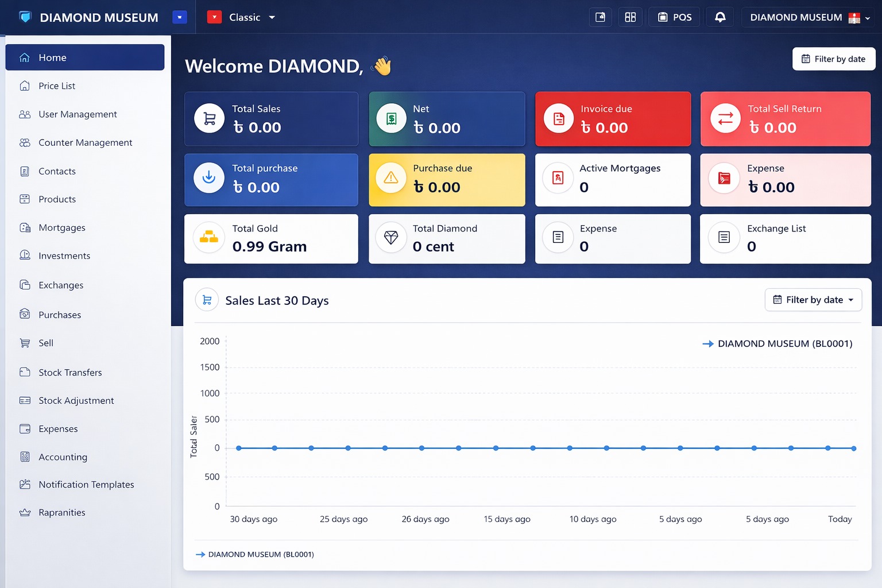
Task: Toggle DIAMOND MUSEUM (BL0001) legend at chart top
Action: pyautogui.click(x=777, y=343)
